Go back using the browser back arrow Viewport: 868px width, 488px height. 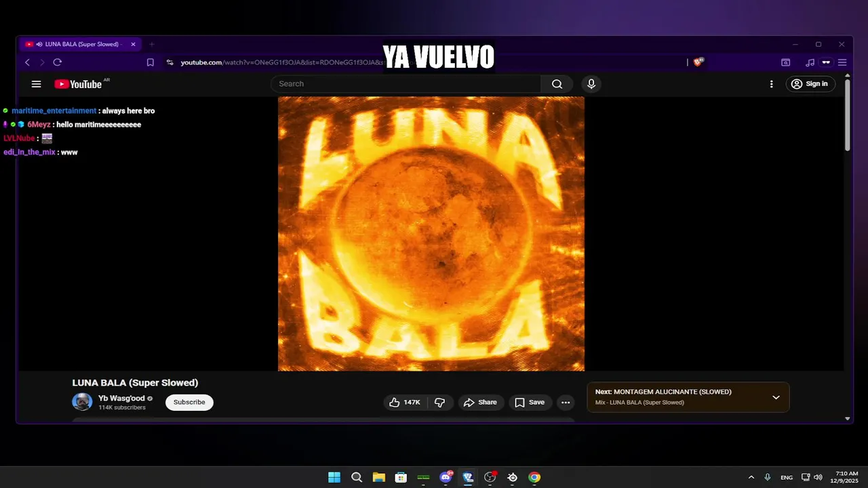(27, 62)
